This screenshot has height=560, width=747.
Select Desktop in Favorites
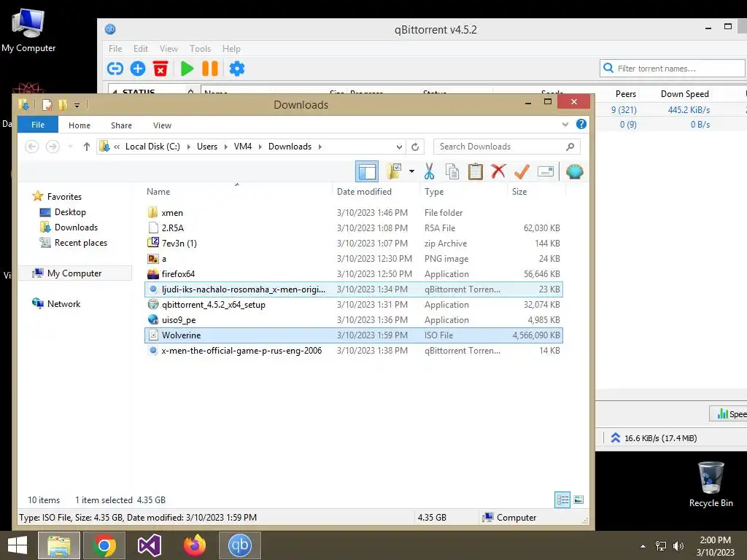[x=70, y=212]
